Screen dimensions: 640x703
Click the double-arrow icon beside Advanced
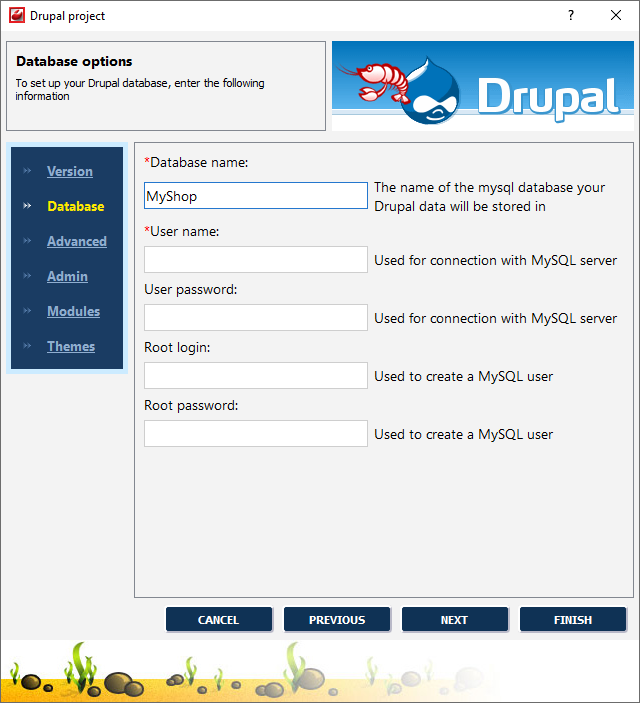coord(27,240)
